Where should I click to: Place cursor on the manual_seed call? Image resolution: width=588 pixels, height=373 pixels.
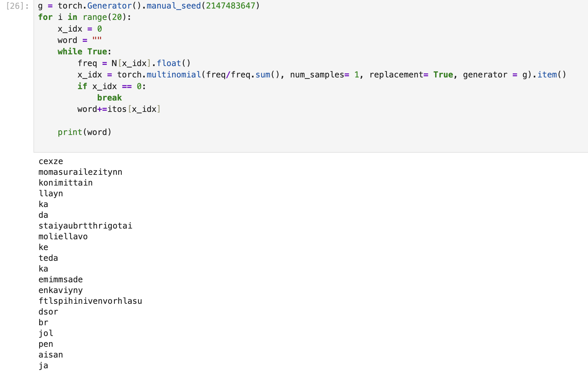[173, 6]
